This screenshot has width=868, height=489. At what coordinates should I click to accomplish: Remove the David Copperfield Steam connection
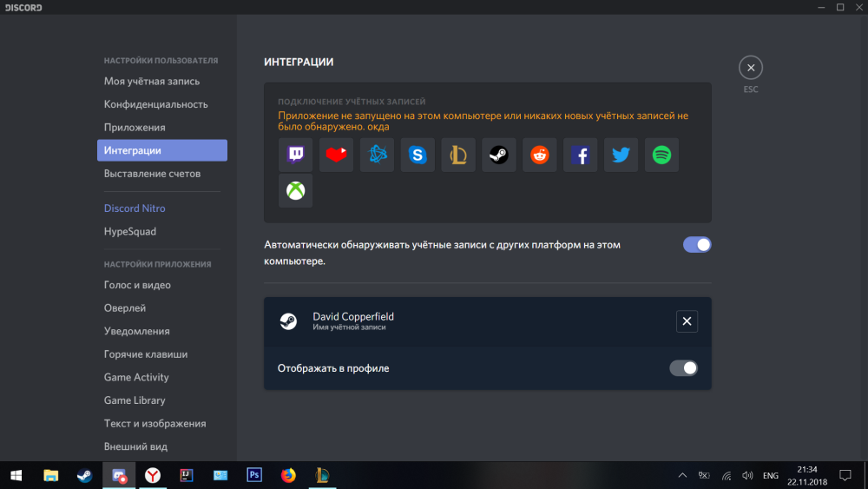(x=687, y=321)
